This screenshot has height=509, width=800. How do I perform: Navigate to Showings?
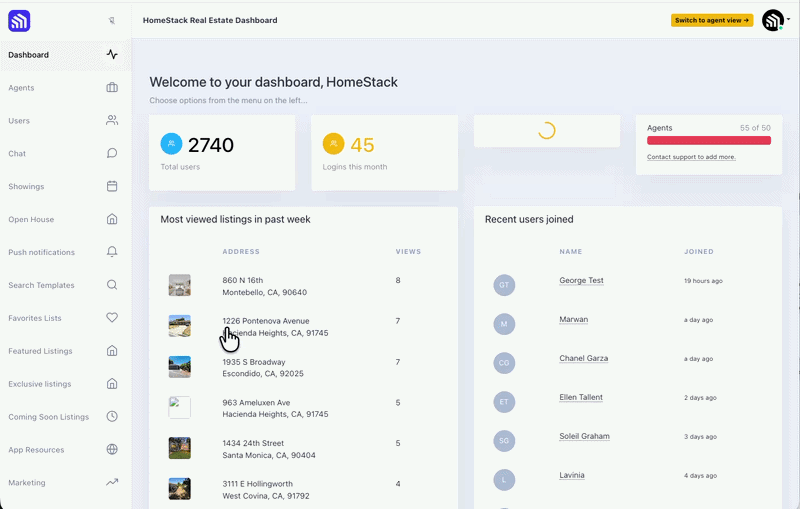65,186
